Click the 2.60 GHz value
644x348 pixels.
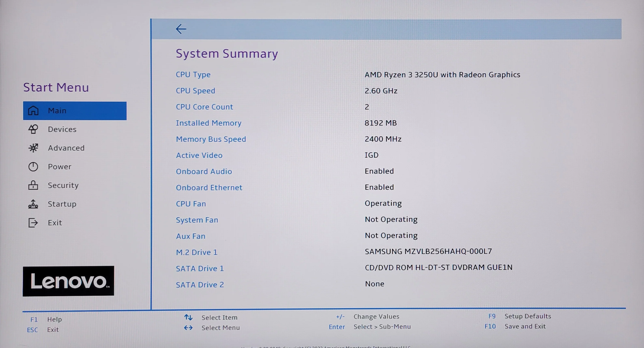pyautogui.click(x=381, y=91)
